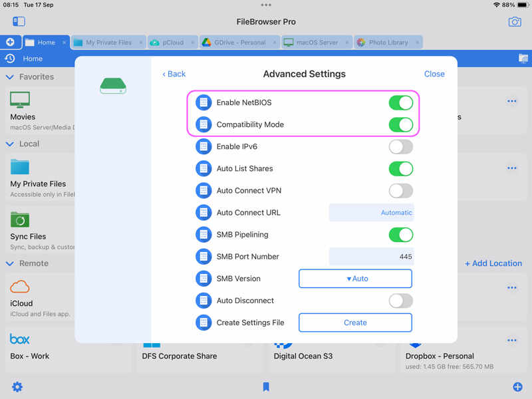
Task: Click the Wi-Fi status icon
Action: [x=496, y=5]
